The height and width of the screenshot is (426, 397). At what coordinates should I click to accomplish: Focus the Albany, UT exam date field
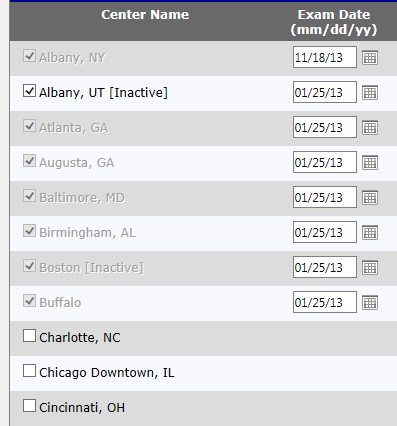click(x=325, y=92)
